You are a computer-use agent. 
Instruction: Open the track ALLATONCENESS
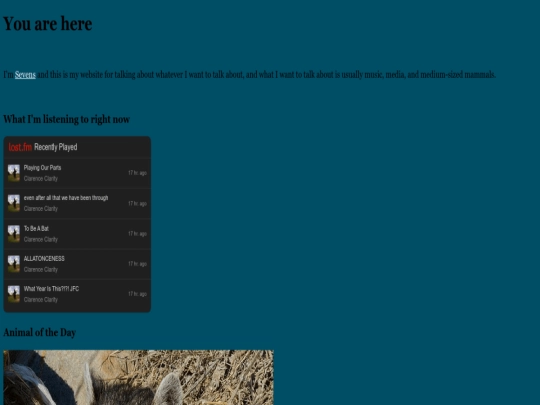point(44,258)
